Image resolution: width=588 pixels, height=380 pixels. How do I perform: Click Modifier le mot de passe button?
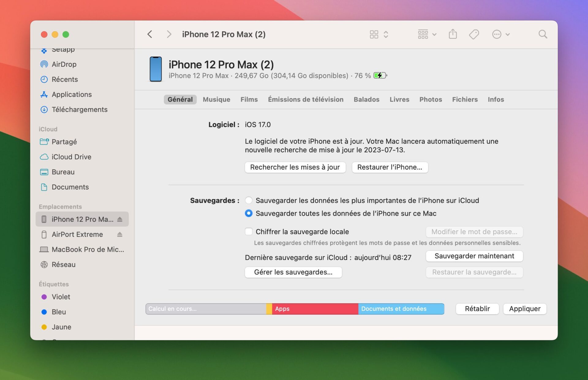pyautogui.click(x=474, y=232)
